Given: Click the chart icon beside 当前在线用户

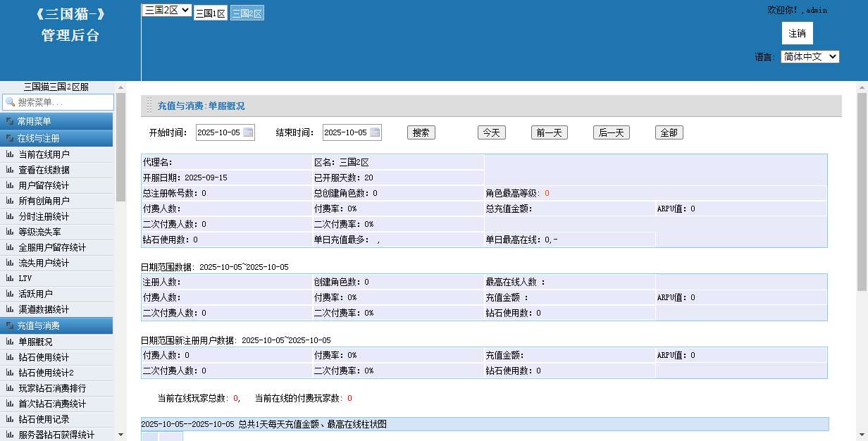Looking at the screenshot, I should tap(10, 154).
